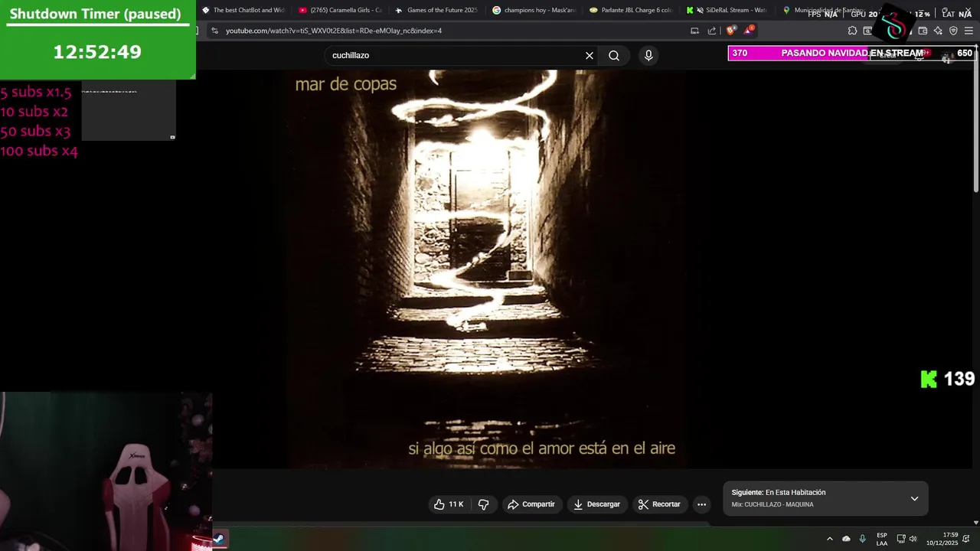Viewport: 980px width, 551px height.
Task: Dislike the video with the thumbs-down icon
Action: (x=483, y=504)
